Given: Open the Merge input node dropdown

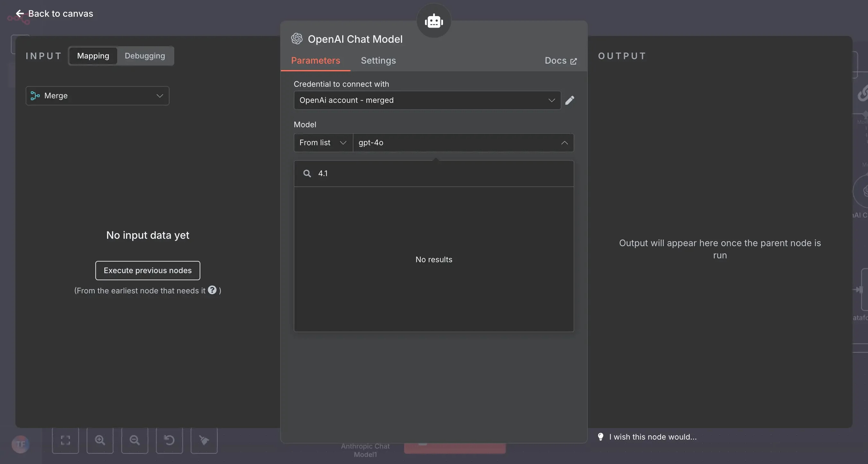Looking at the screenshot, I should point(97,96).
